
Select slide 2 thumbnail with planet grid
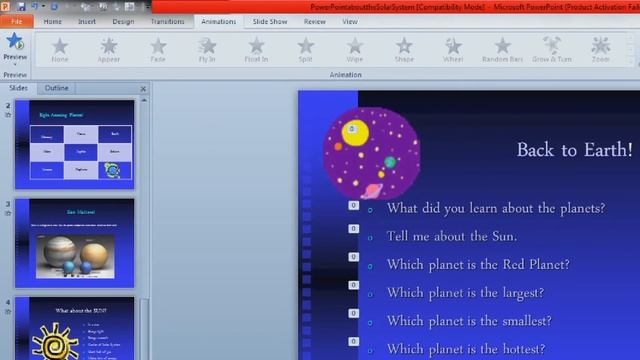(75, 144)
